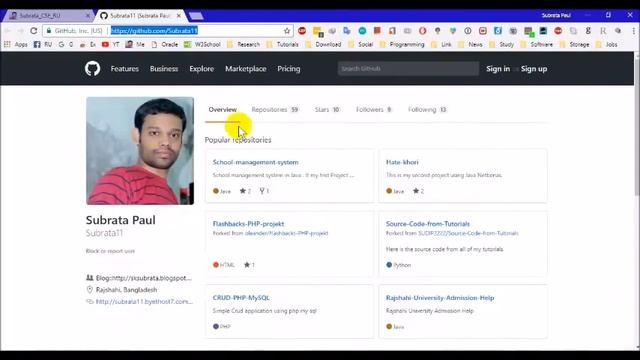
Task: Expand the Study bookmarks folder
Action: [x=501, y=44]
